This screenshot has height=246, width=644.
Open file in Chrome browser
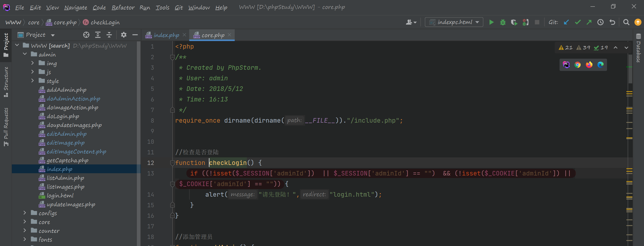click(x=578, y=65)
